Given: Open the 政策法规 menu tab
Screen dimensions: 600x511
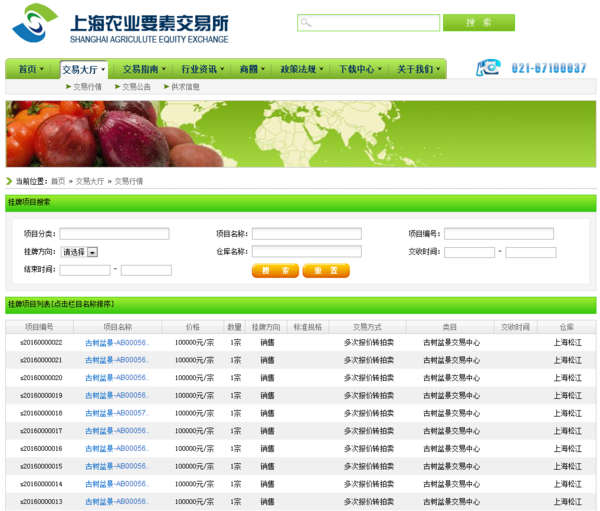Looking at the screenshot, I should pos(302,69).
